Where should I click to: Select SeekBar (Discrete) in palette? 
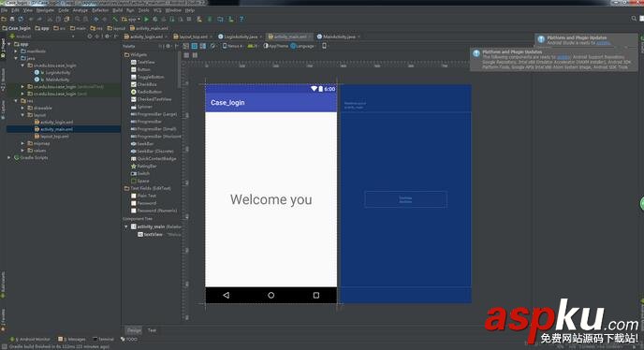tap(153, 152)
